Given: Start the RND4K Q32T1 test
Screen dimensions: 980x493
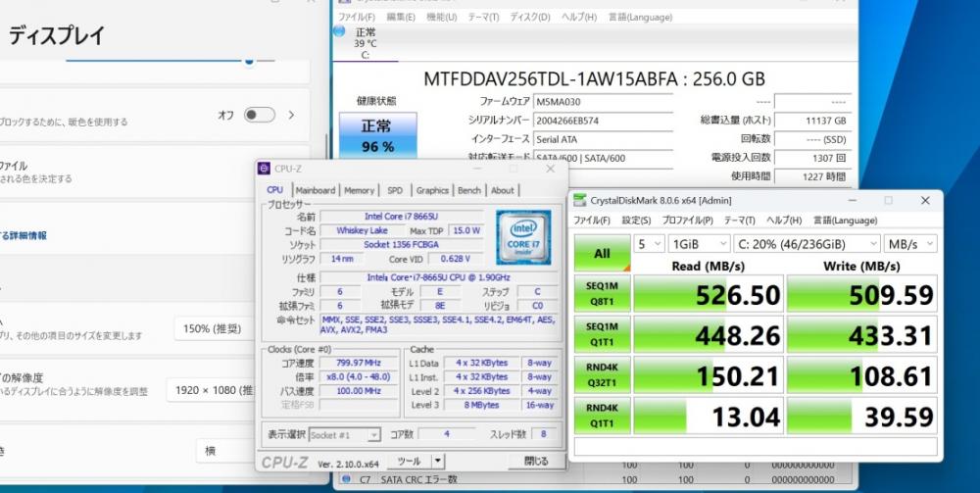Looking at the screenshot, I should tap(603, 375).
